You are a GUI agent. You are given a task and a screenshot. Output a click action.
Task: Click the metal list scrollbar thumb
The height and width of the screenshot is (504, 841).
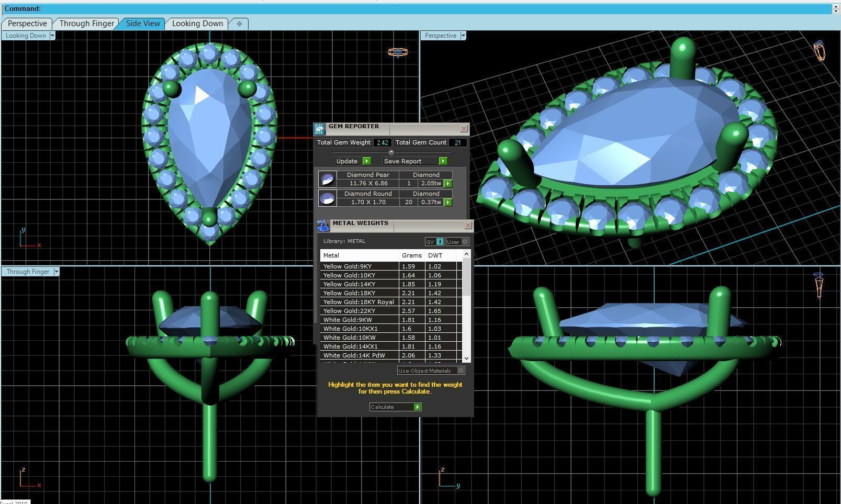click(466, 276)
